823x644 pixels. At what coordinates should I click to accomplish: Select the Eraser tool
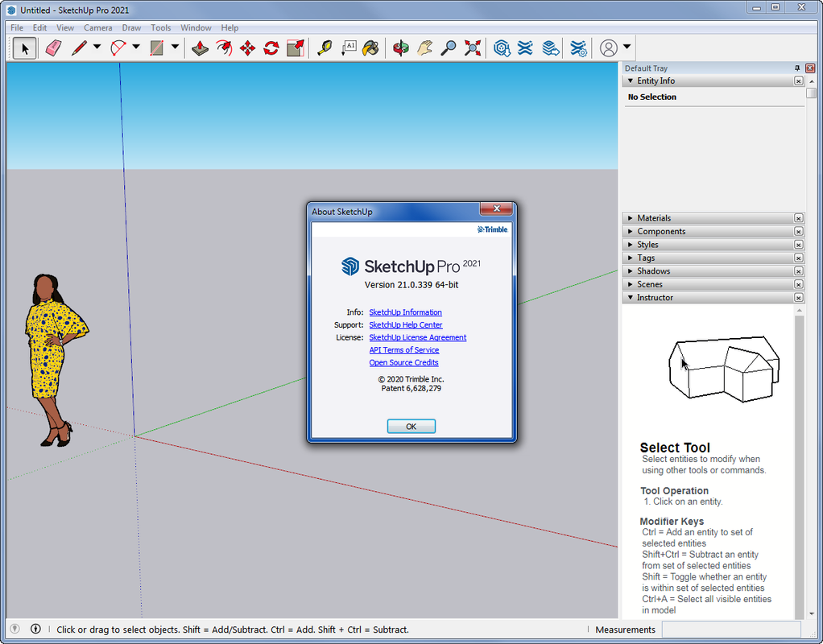[53, 48]
